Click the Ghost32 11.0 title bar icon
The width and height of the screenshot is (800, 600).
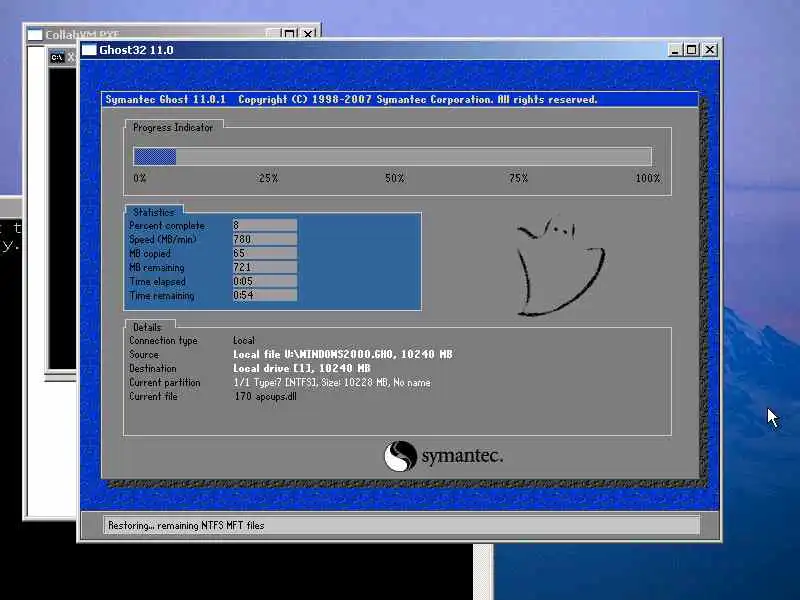[89, 49]
